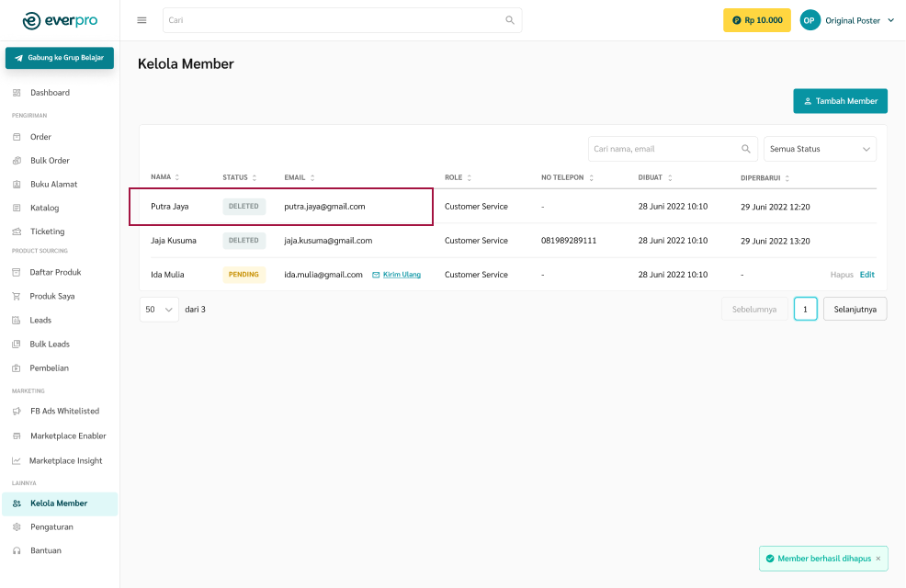
Task: Click the member search magnifier icon
Action: tap(746, 149)
